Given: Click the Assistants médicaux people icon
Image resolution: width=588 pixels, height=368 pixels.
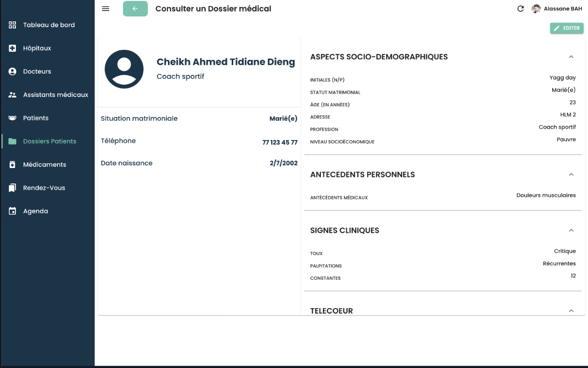Looking at the screenshot, I should [x=12, y=95].
